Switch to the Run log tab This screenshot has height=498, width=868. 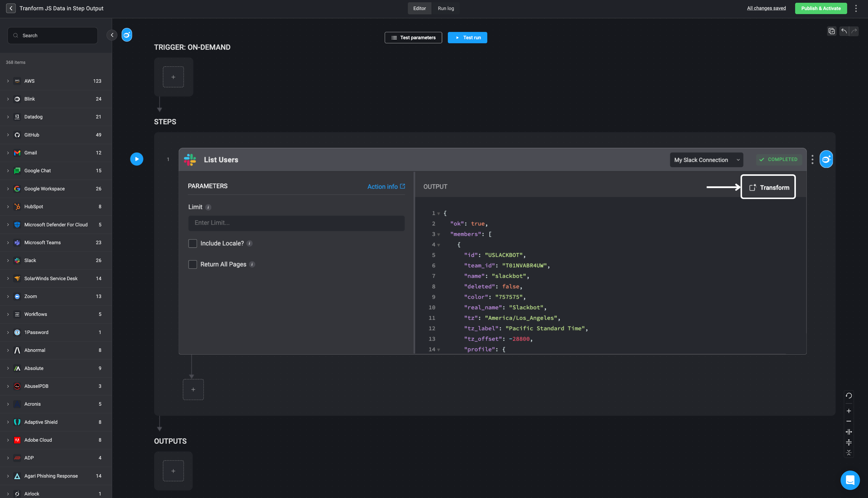pyautogui.click(x=446, y=8)
